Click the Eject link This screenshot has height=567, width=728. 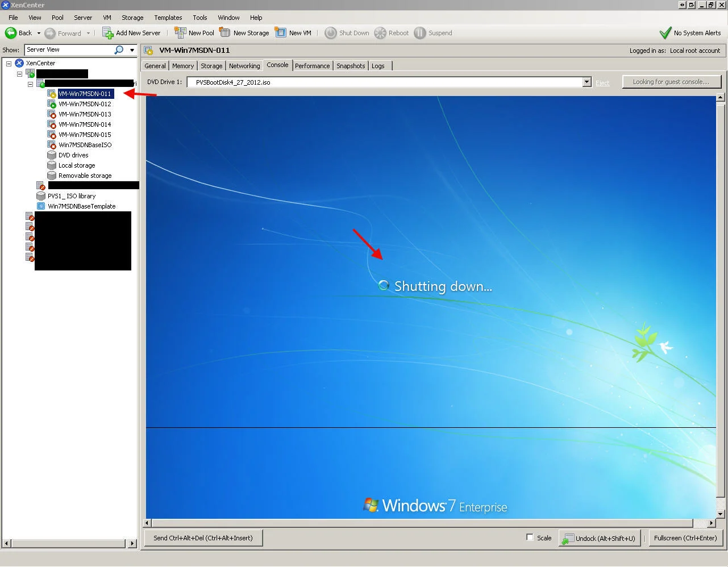click(x=602, y=83)
